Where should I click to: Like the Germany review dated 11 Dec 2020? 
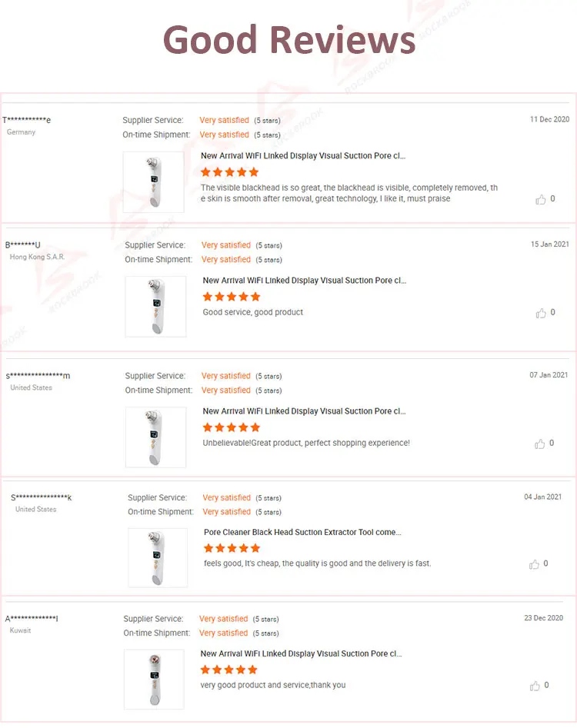pyautogui.click(x=541, y=199)
